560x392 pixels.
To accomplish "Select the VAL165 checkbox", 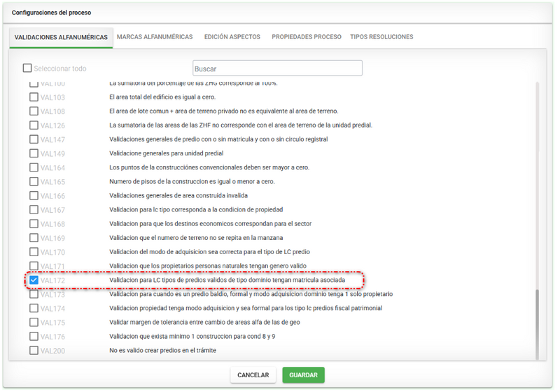I will pyautogui.click(x=34, y=181).
